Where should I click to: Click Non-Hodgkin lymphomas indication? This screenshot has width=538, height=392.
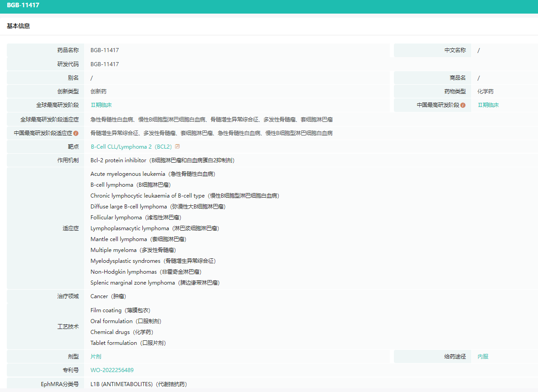pyautogui.click(x=146, y=272)
